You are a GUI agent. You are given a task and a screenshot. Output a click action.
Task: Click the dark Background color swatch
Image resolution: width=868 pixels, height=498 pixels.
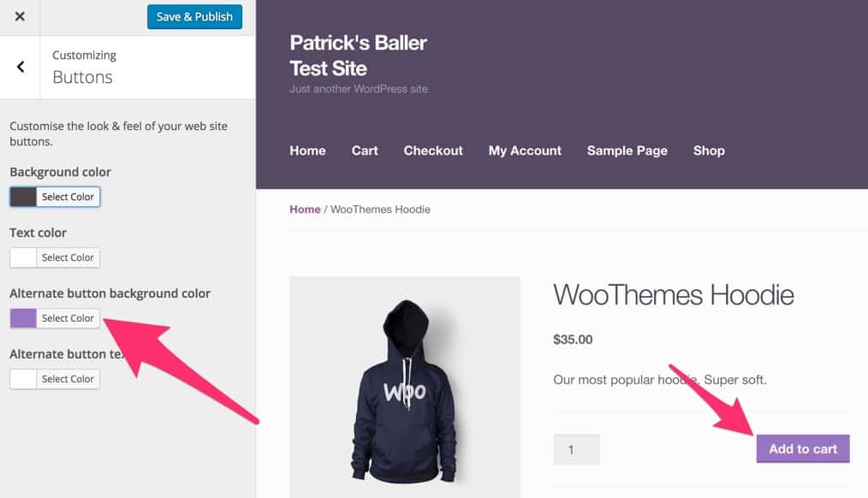pyautogui.click(x=22, y=196)
